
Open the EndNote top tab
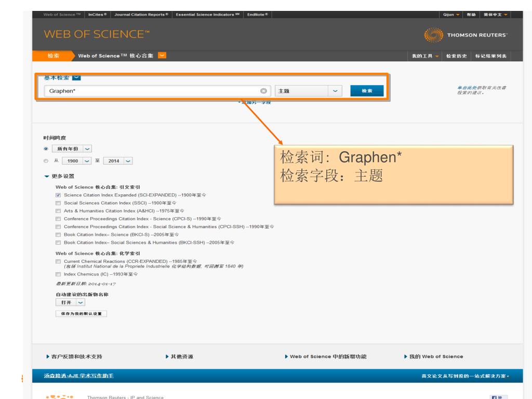tap(258, 15)
